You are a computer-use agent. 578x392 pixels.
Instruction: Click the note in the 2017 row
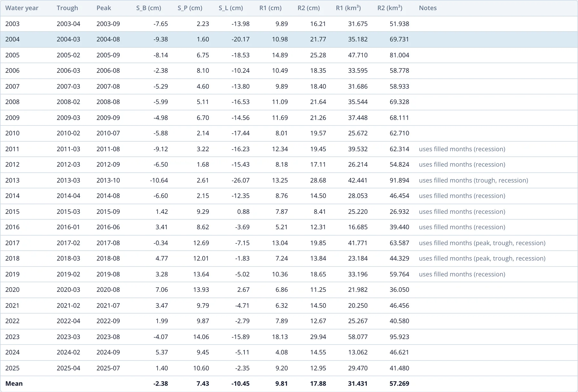[482, 243]
